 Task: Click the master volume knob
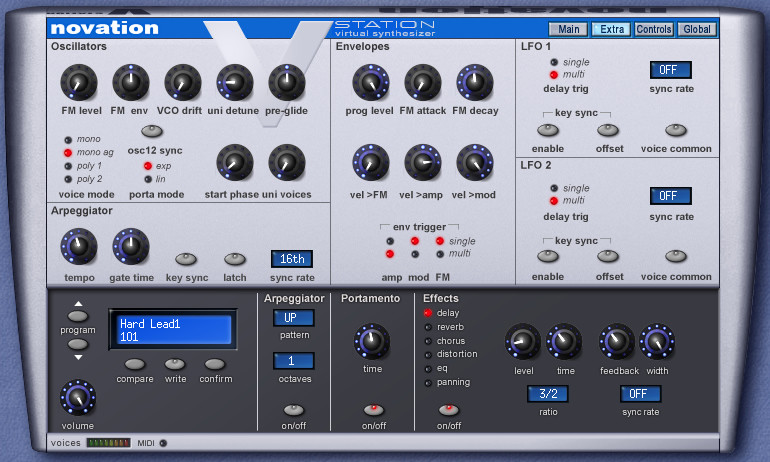78,398
